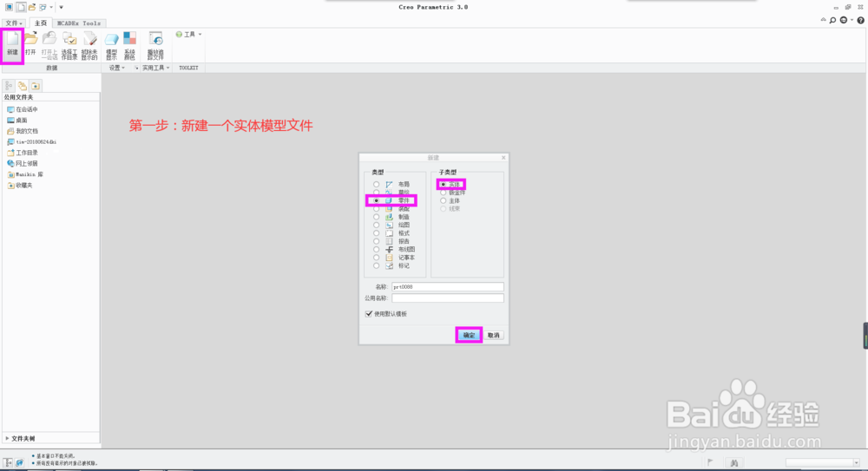Open 桌面 (Desktop) folder in navigator
The width and height of the screenshot is (868, 471).
click(16, 120)
